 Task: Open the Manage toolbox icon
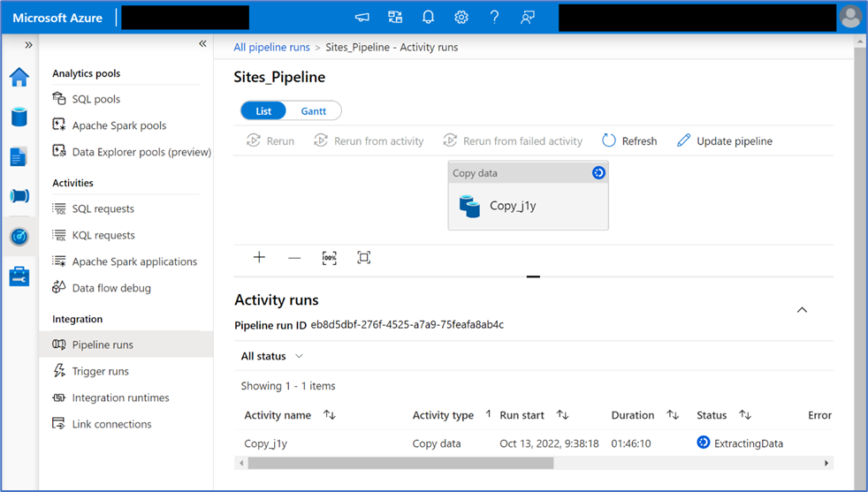pos(19,276)
